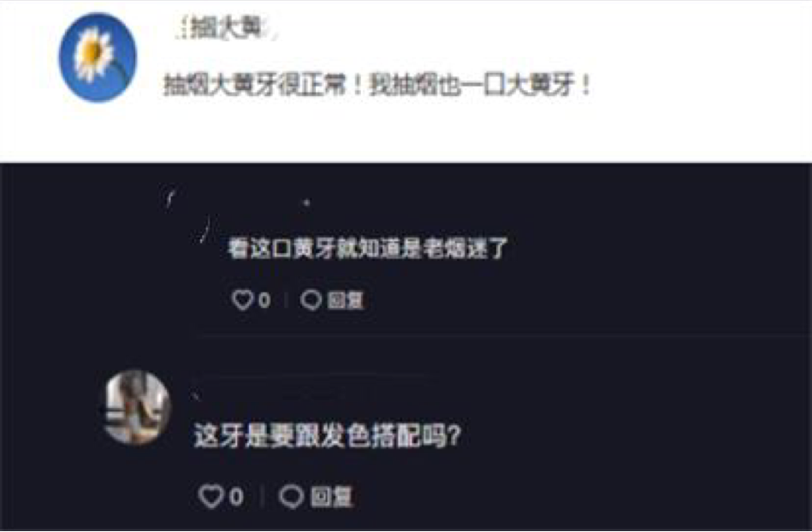This screenshot has height=532, width=812.
Task: Like the 老烟迷 comment with the heart
Action: click(x=242, y=299)
